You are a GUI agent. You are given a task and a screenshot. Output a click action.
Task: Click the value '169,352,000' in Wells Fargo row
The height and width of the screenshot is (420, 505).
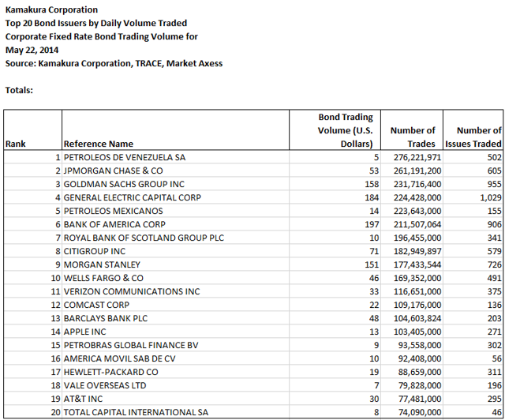(417, 278)
